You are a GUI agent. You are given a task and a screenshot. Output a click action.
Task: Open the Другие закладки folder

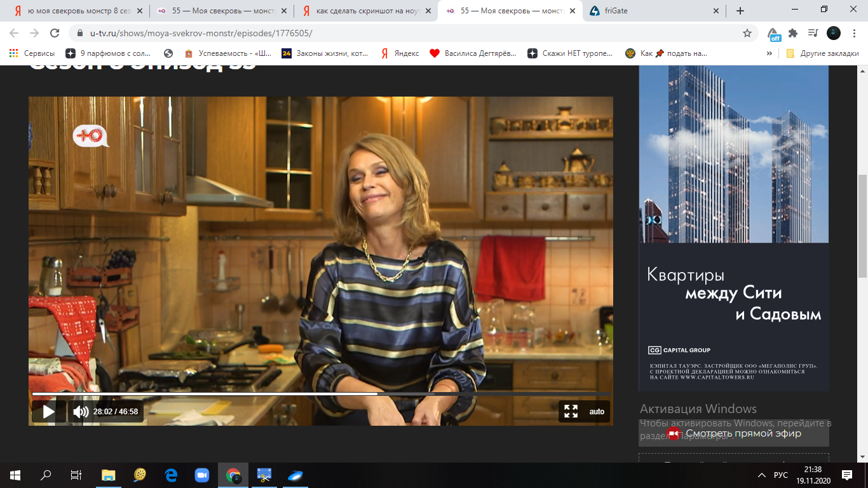[x=823, y=53]
